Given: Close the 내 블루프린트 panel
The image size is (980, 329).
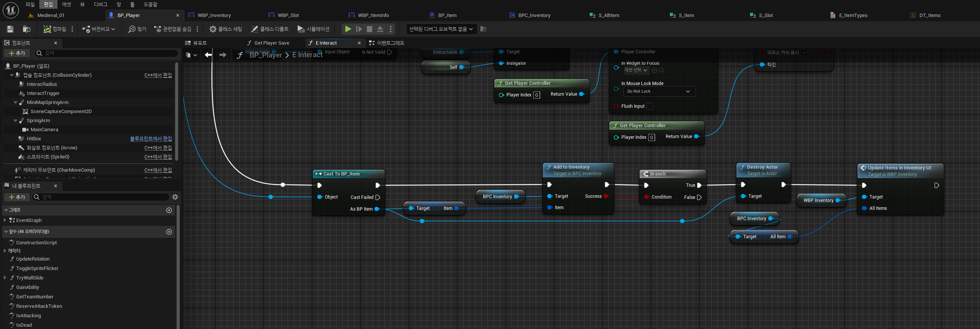Looking at the screenshot, I should tap(56, 186).
